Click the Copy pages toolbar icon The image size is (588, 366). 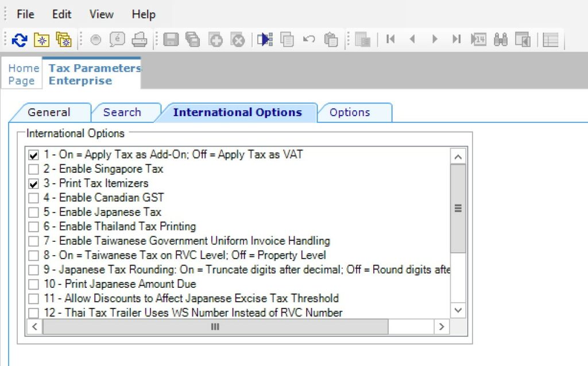[x=287, y=40]
